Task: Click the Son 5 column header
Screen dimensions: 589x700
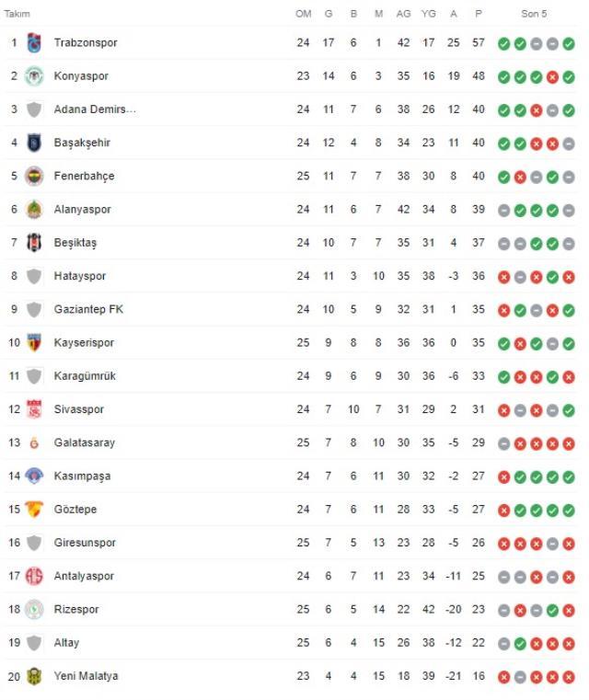Action: [x=534, y=14]
